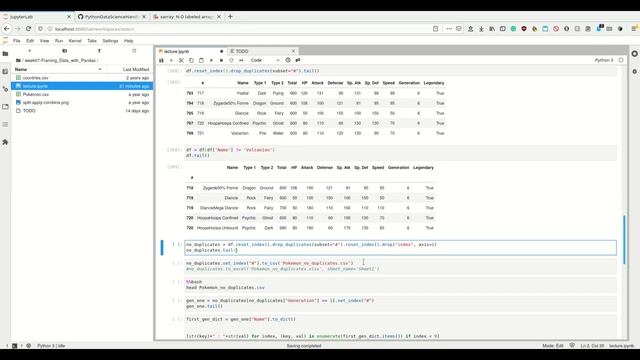Switch kernel via Python 3 label
The height and width of the screenshot is (360, 640).
(x=604, y=60)
